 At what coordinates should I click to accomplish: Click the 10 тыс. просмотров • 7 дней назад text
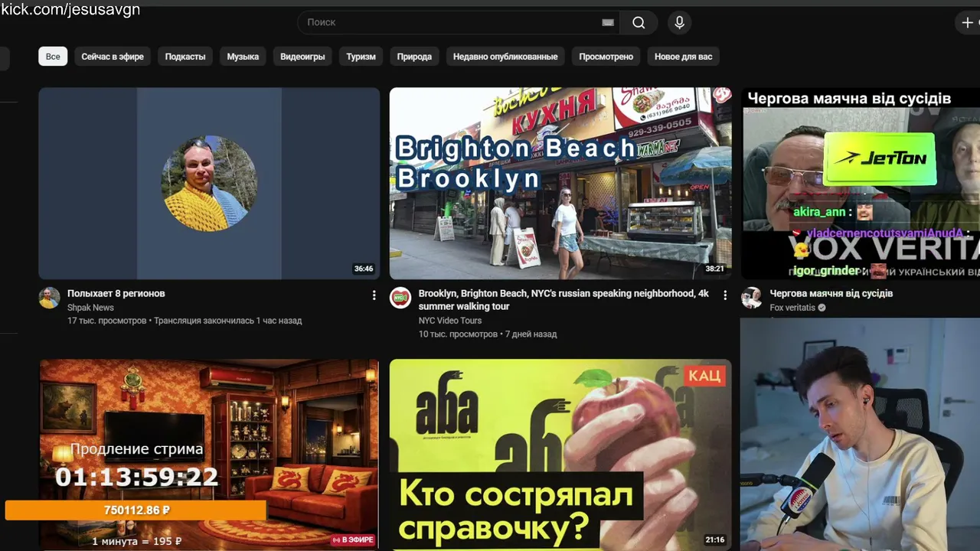click(x=488, y=334)
